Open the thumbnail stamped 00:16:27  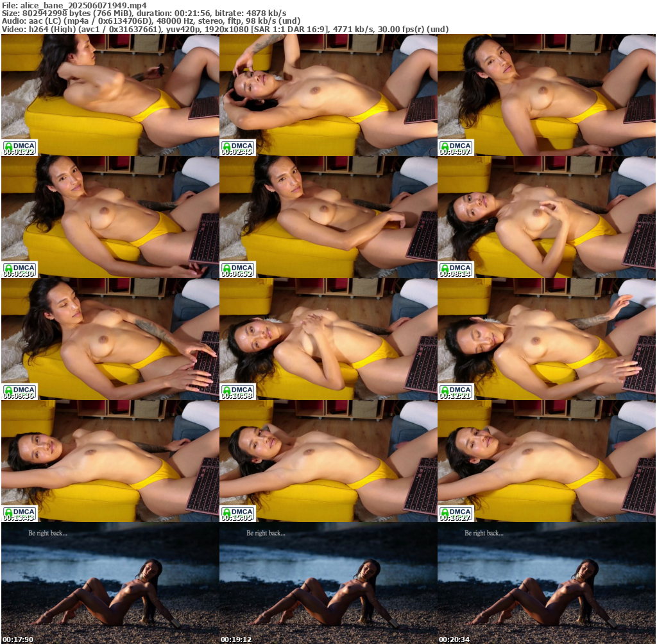point(547,461)
